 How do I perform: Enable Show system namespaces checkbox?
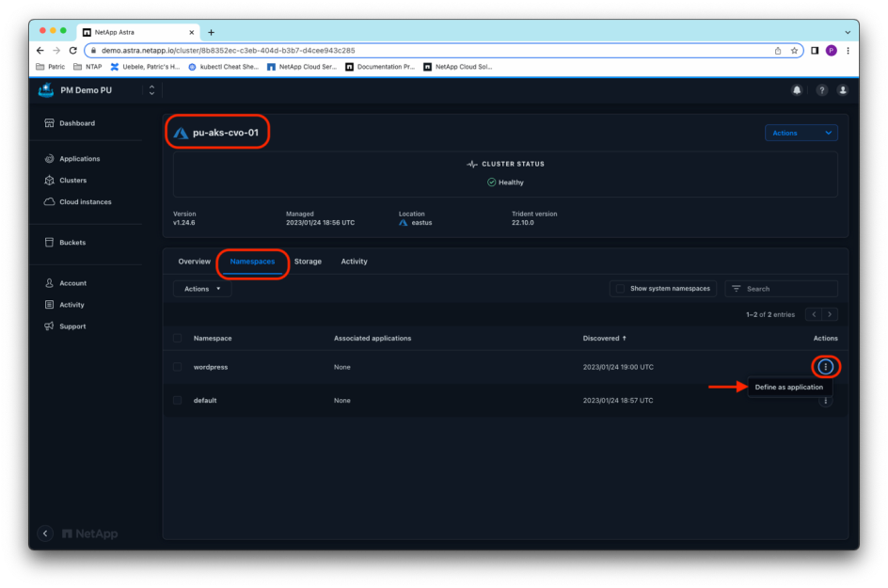click(x=619, y=289)
